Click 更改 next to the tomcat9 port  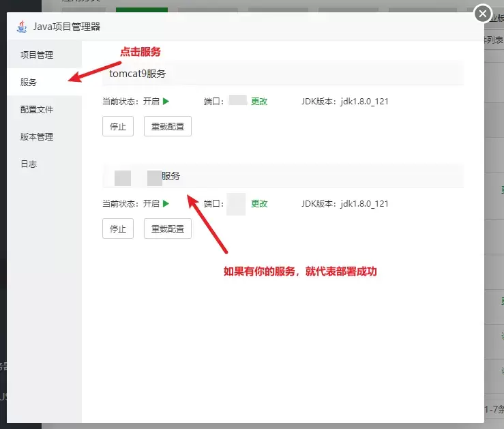259,101
